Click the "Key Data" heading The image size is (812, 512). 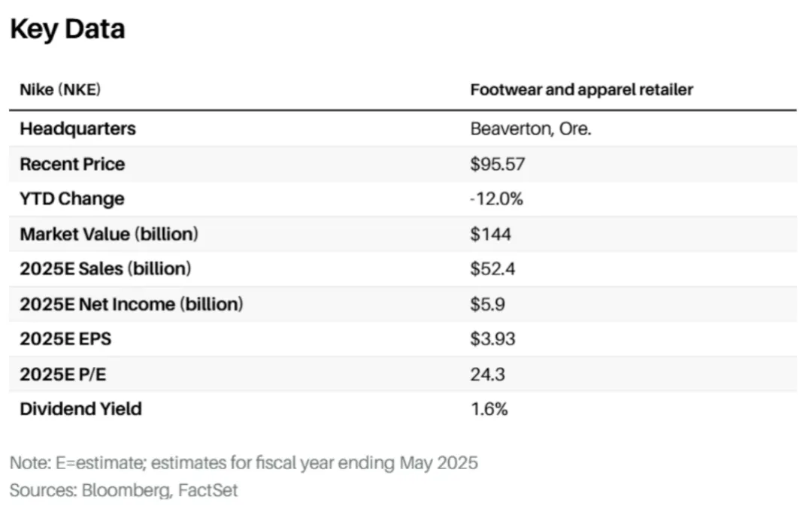(x=68, y=29)
